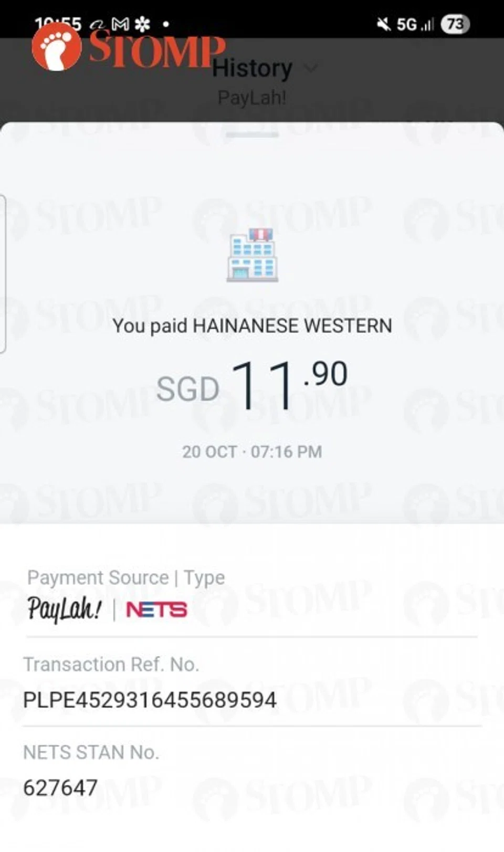Tap the battery indicator showing 73

tap(455, 24)
